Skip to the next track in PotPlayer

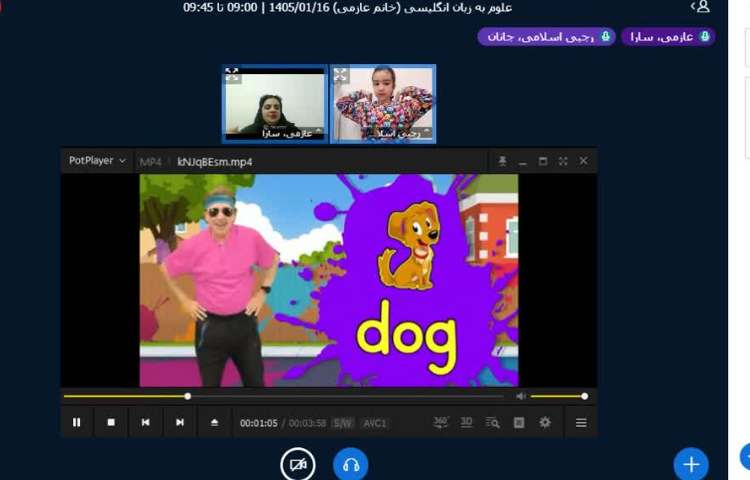(x=180, y=423)
